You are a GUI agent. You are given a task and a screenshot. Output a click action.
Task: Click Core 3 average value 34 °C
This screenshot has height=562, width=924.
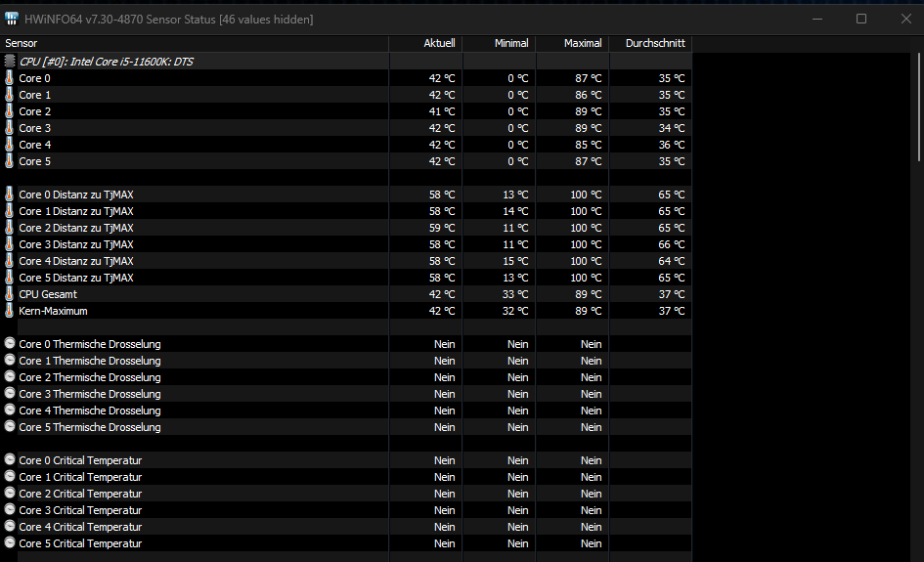coord(671,128)
